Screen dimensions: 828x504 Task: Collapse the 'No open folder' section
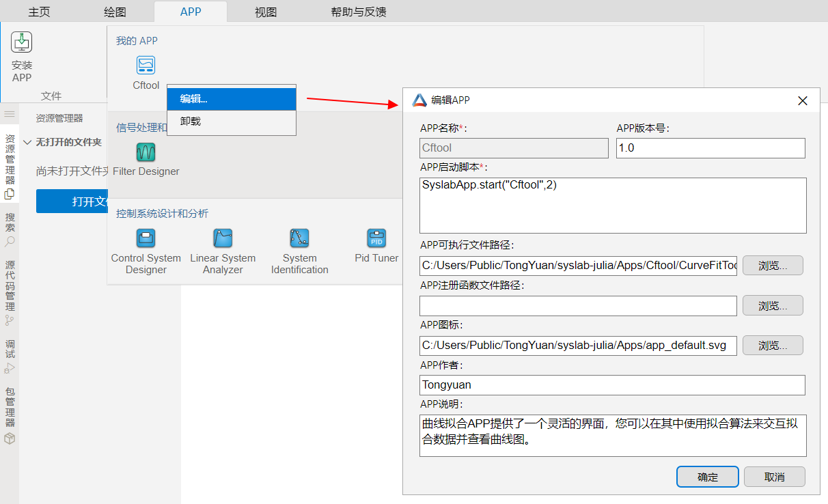pos(27,143)
